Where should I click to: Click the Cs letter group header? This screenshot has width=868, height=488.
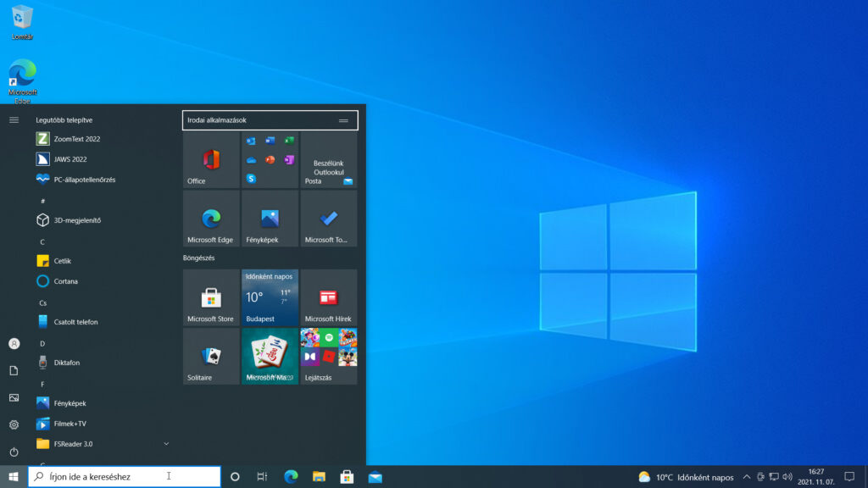42,302
